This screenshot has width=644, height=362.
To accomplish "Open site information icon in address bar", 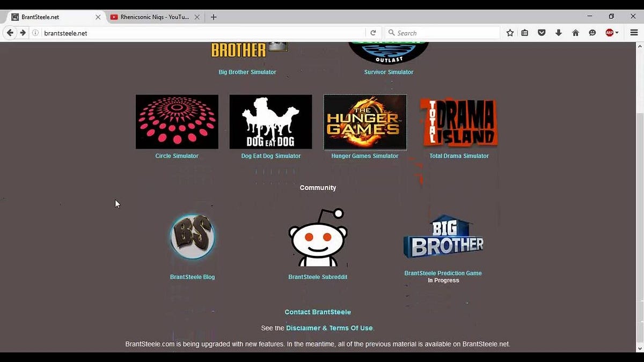I will (35, 33).
